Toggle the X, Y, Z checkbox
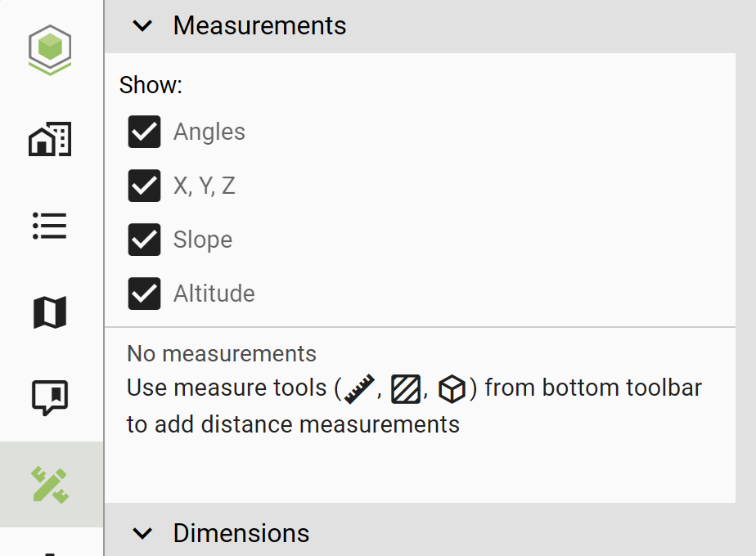The height and width of the screenshot is (556, 756). pos(144,186)
